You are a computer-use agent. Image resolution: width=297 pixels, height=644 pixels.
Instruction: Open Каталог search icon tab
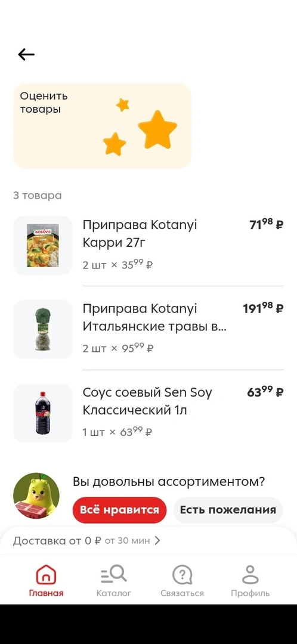pos(114,575)
